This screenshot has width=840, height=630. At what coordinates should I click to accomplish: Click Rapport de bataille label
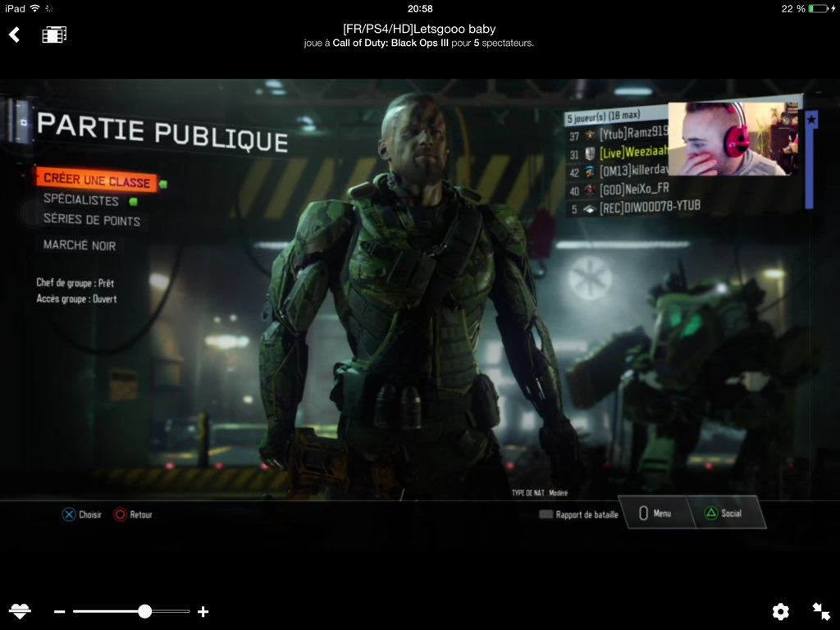click(587, 514)
